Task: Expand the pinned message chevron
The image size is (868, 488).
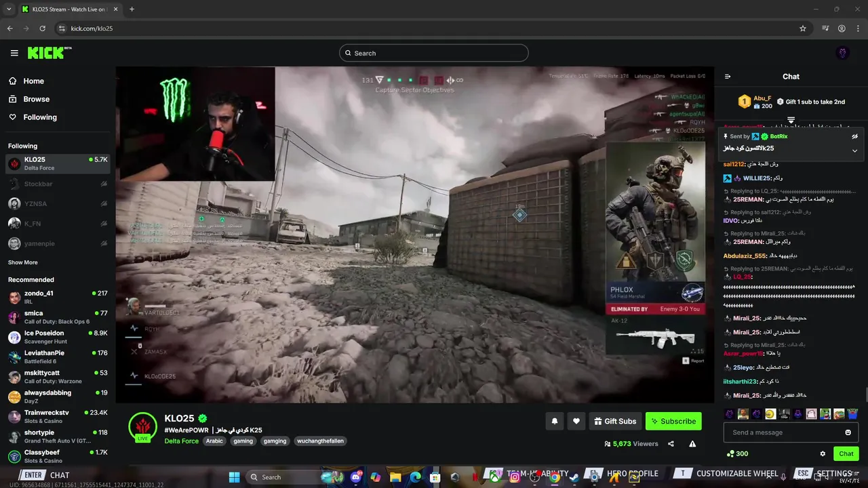Action: [x=854, y=150]
